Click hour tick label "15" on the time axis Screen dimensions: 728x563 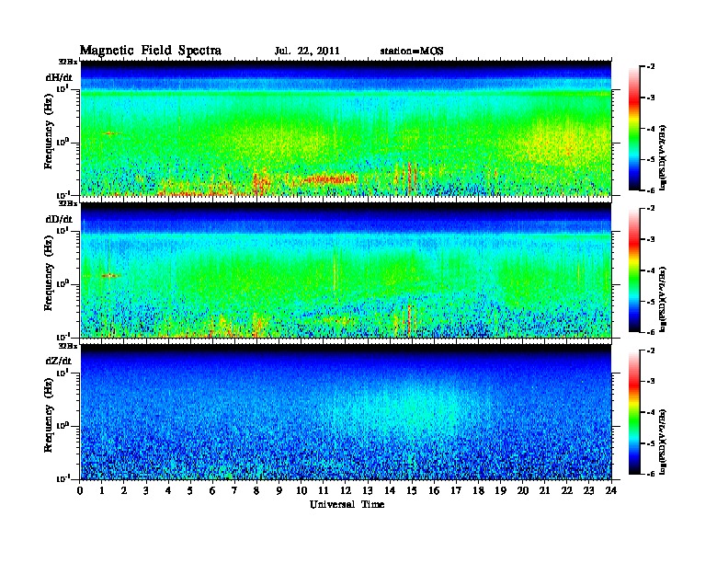(412, 490)
